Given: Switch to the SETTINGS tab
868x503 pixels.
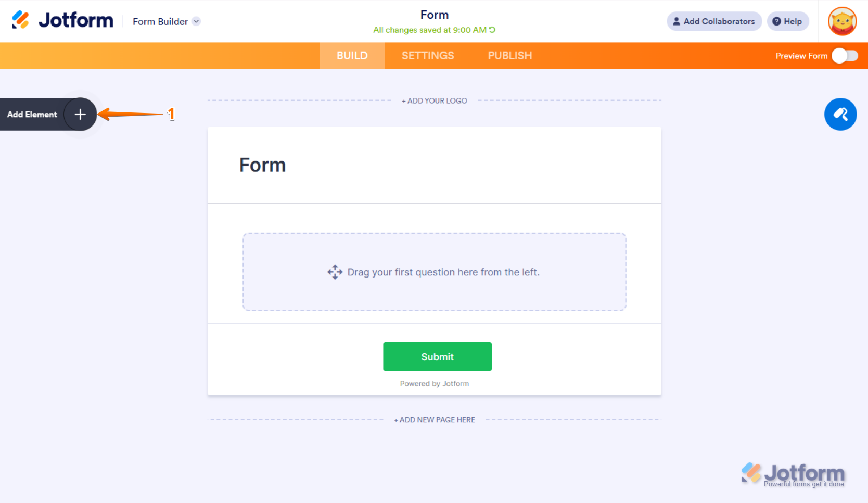Looking at the screenshot, I should (428, 56).
